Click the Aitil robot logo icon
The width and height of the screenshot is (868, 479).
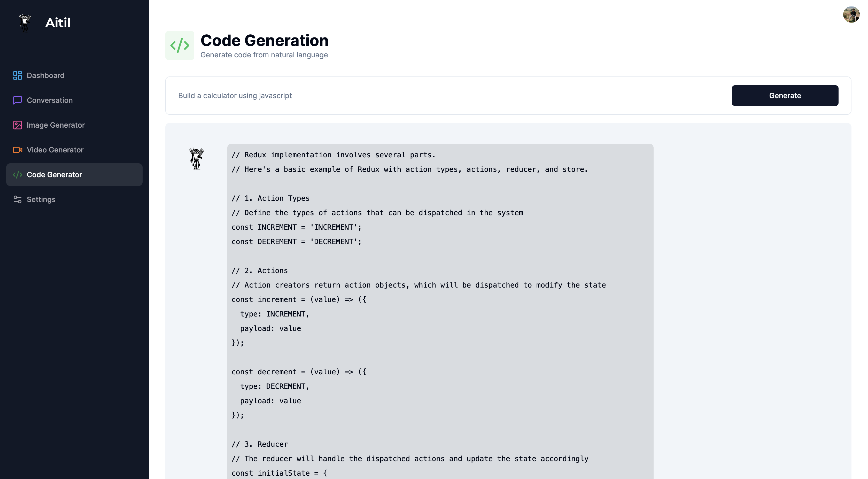click(25, 23)
